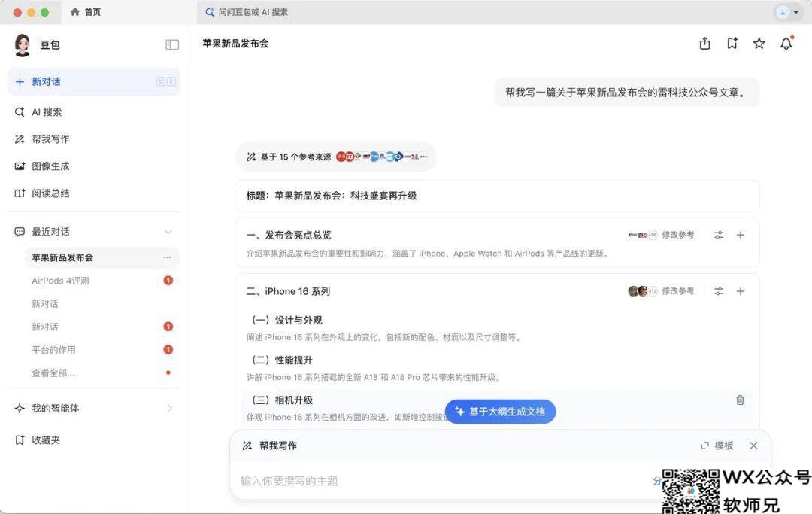Start a new chat with 新对话

tap(94, 81)
